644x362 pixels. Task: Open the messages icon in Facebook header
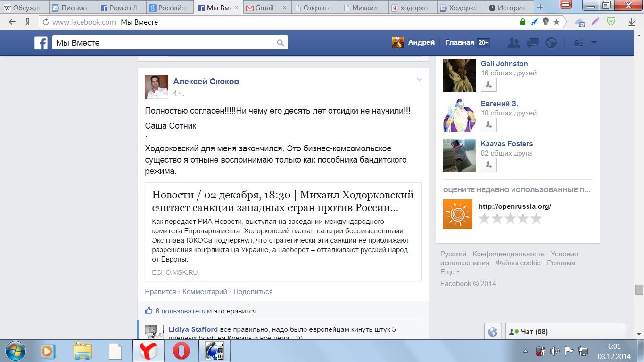(533, 43)
